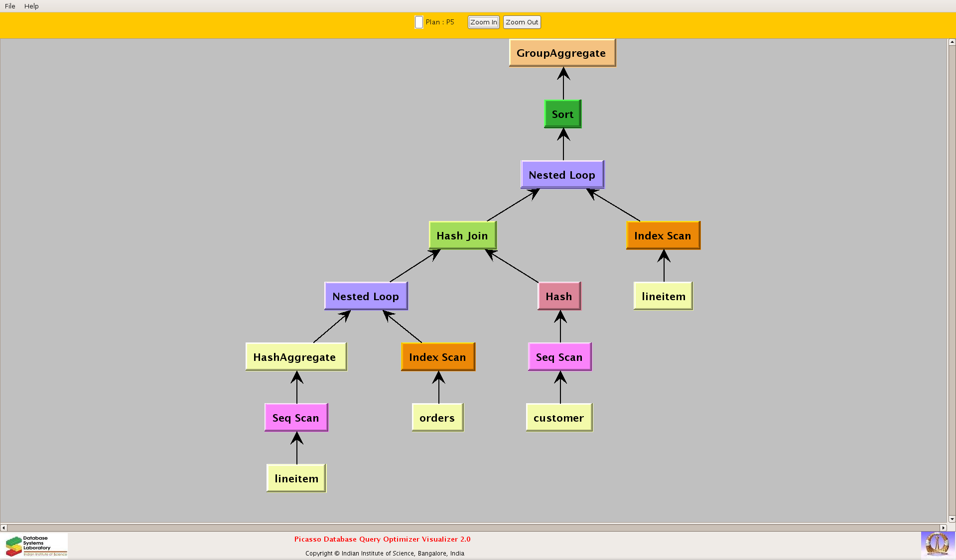Open the Help menu

point(31,6)
